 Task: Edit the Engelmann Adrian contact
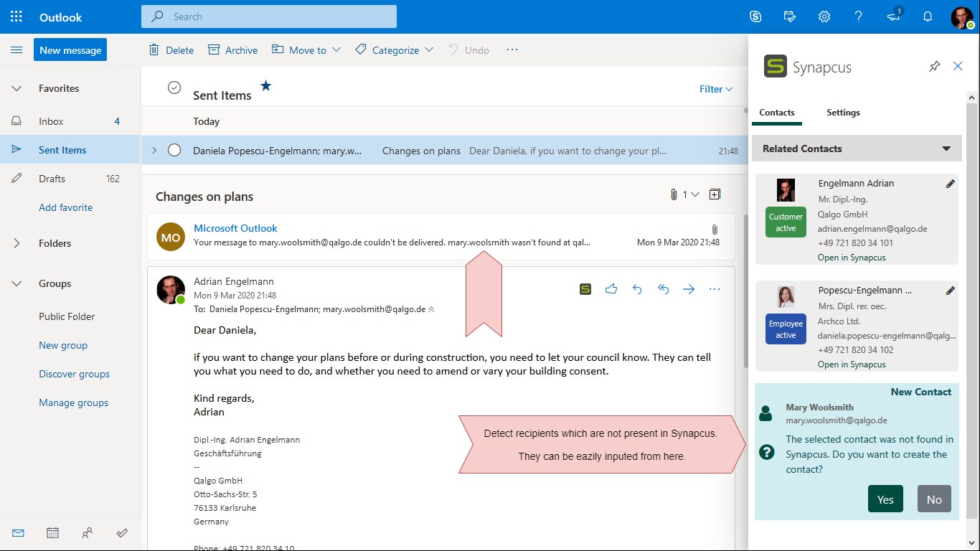click(x=950, y=184)
